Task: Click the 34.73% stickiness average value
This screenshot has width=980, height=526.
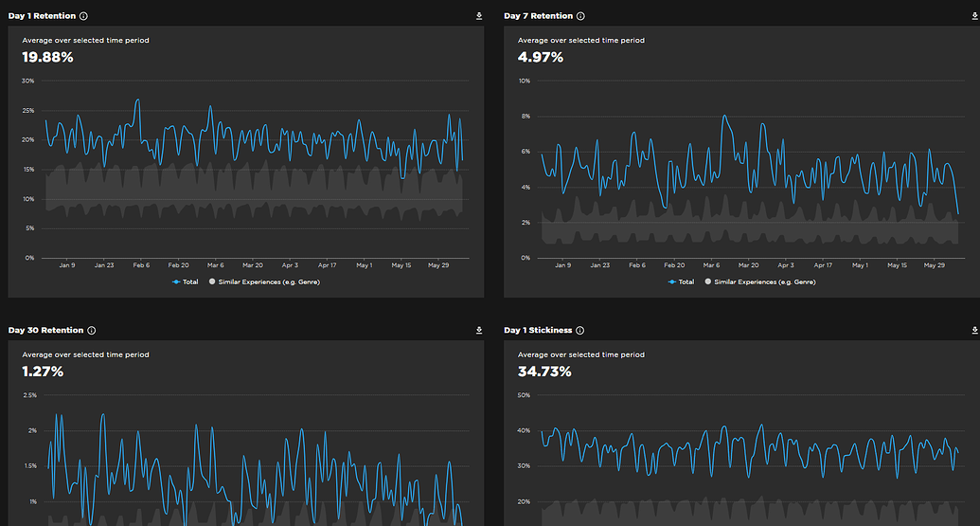Action: pos(544,372)
